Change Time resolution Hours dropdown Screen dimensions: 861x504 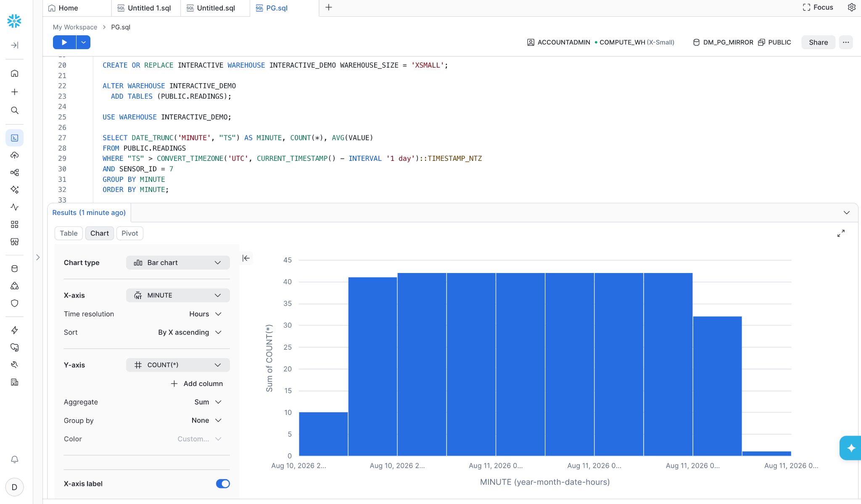(x=205, y=314)
